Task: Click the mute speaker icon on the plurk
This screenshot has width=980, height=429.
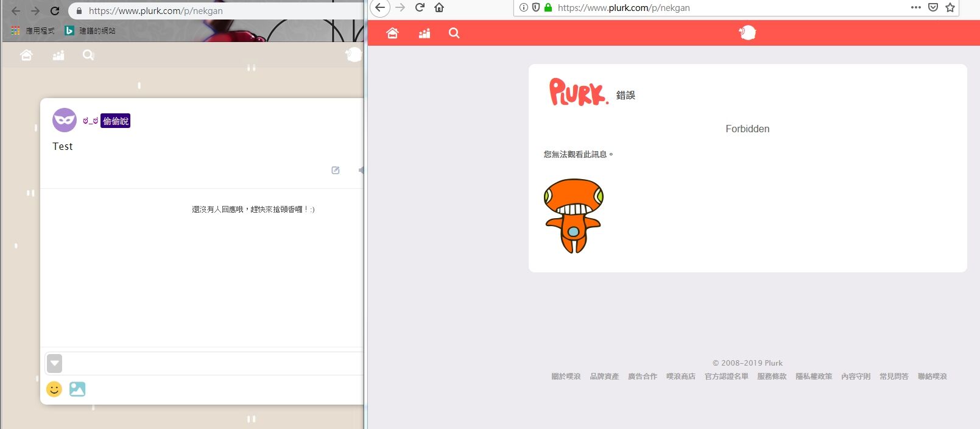Action: coord(361,170)
